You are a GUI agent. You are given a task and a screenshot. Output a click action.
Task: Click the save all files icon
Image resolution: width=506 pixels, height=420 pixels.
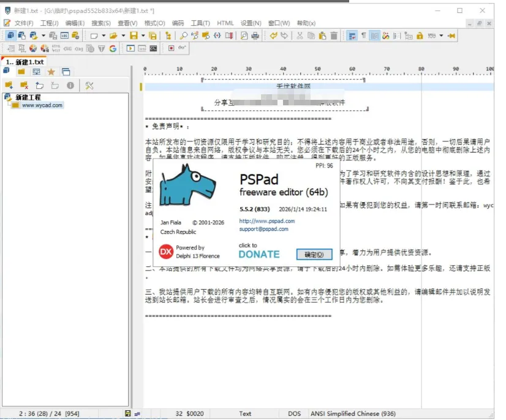tap(153, 36)
